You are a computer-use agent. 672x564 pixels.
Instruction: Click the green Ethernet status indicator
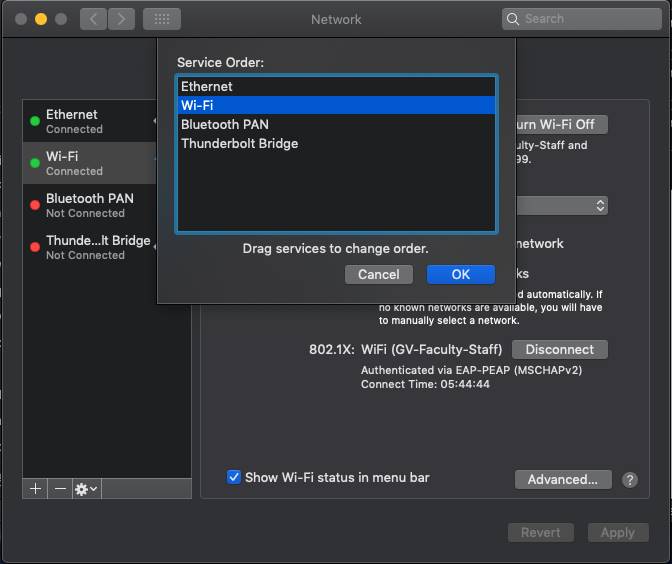tap(35, 121)
